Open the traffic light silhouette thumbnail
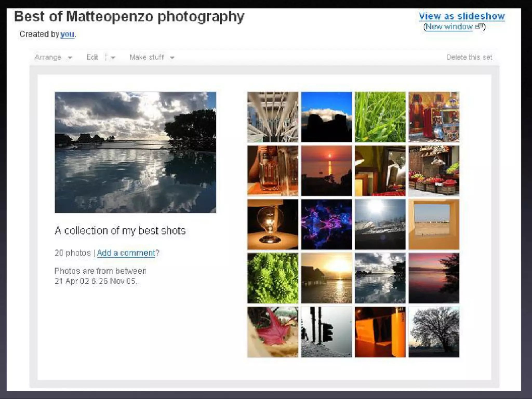Viewport: 532px width, 399px height. 327,332
